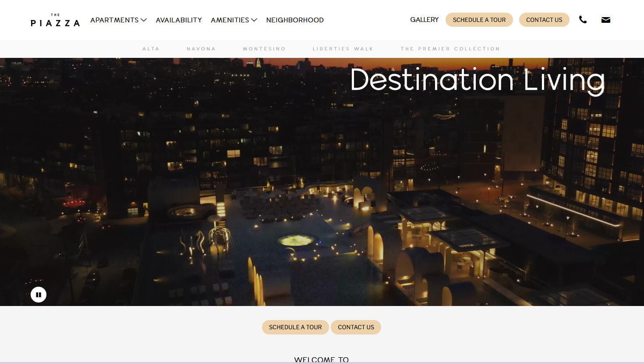
Task: Click the APARTMENTS chevron arrow
Action: [144, 20]
